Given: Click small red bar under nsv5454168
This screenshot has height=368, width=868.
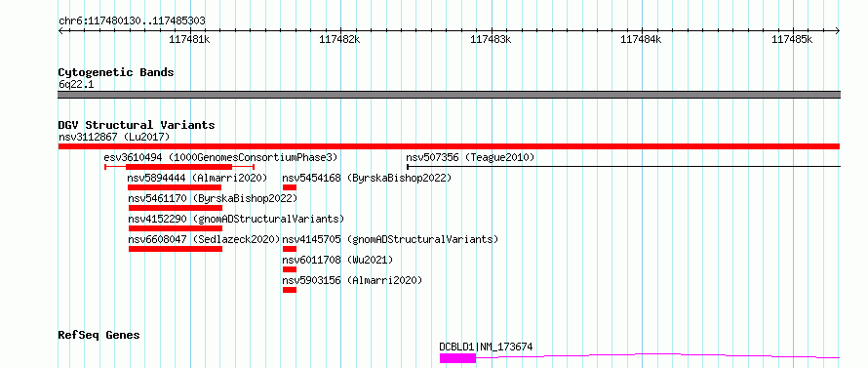Looking at the screenshot, I should pos(290,187).
